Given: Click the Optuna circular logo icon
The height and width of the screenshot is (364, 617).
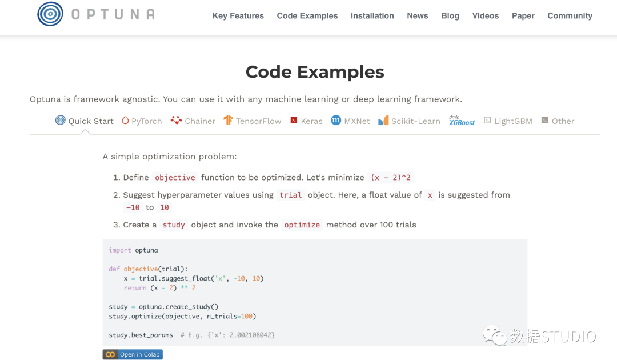Looking at the screenshot, I should point(50,14).
